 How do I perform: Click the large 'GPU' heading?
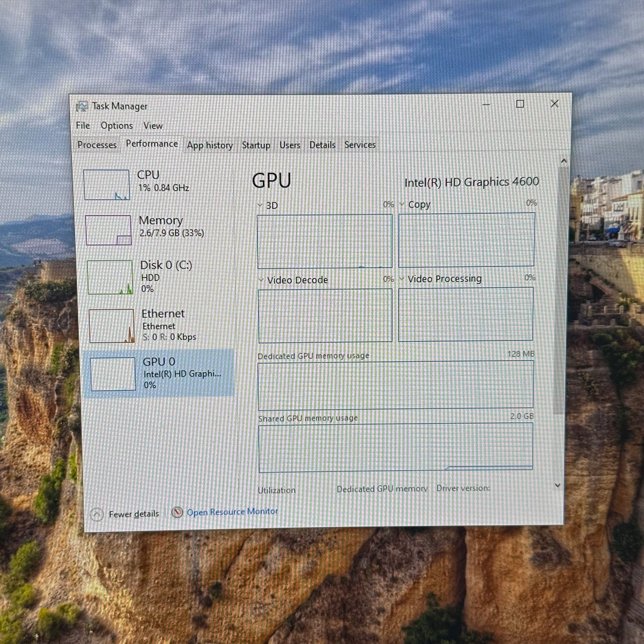[271, 180]
